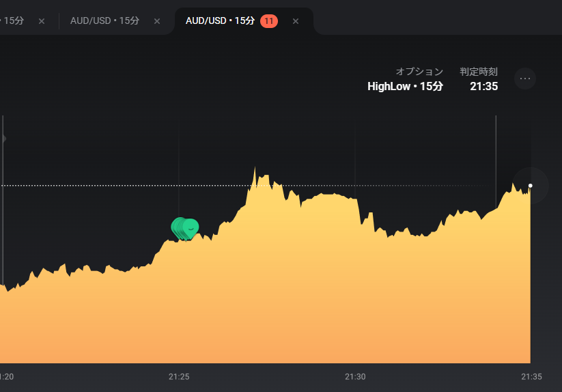Click the red 11 trades badge

pos(269,21)
